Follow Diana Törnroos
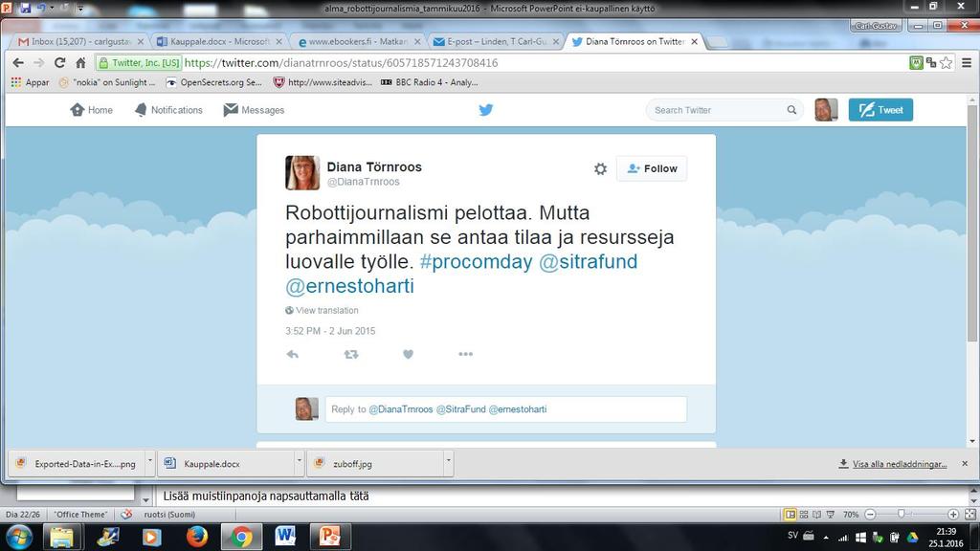980x551 pixels. (652, 168)
